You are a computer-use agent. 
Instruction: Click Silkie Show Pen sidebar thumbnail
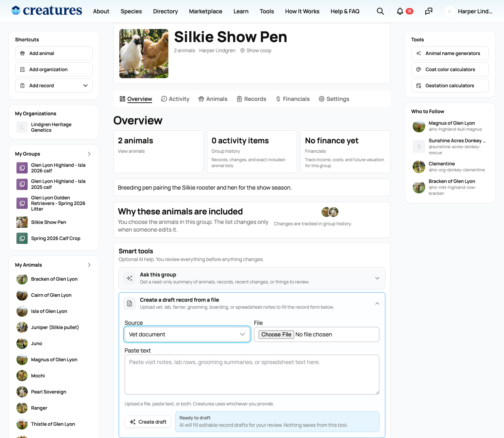(22, 222)
